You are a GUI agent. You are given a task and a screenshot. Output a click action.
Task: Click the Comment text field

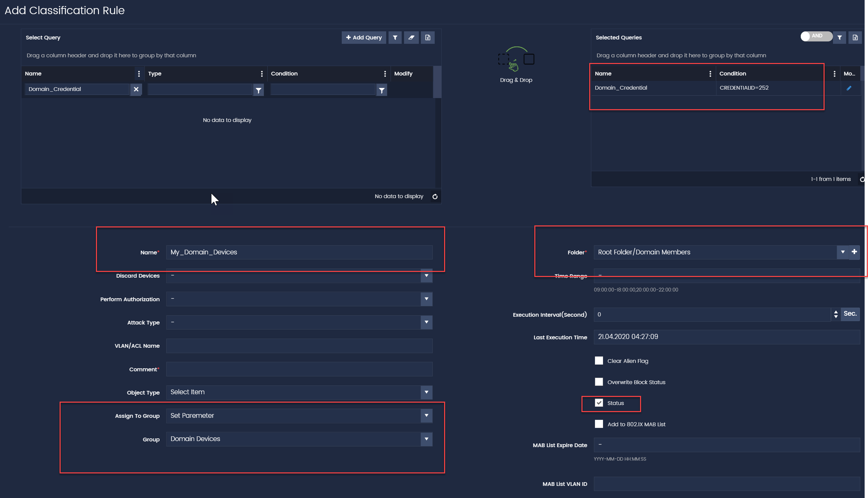299,369
